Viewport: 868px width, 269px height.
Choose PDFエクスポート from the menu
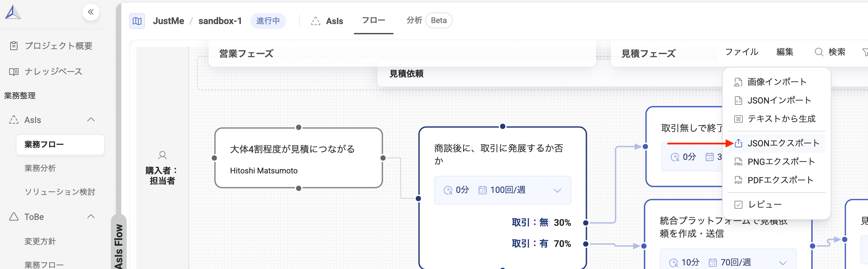[776, 180]
